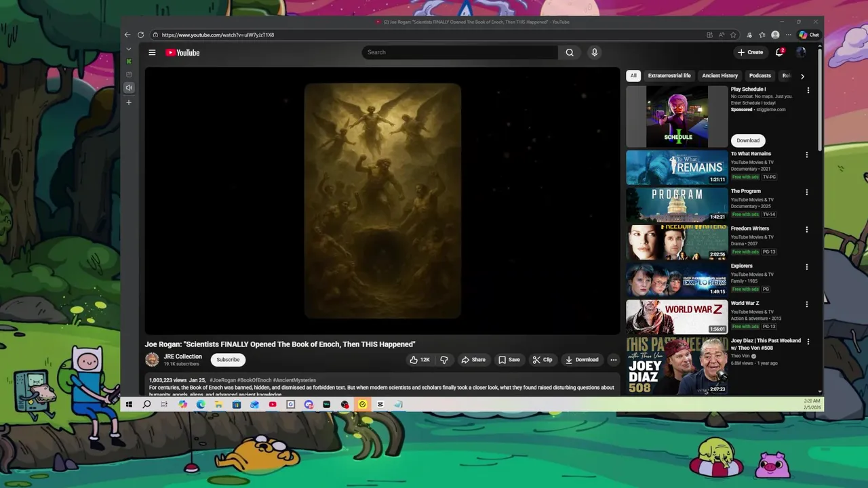Select the Extraterrestrial life chip

tap(669, 76)
